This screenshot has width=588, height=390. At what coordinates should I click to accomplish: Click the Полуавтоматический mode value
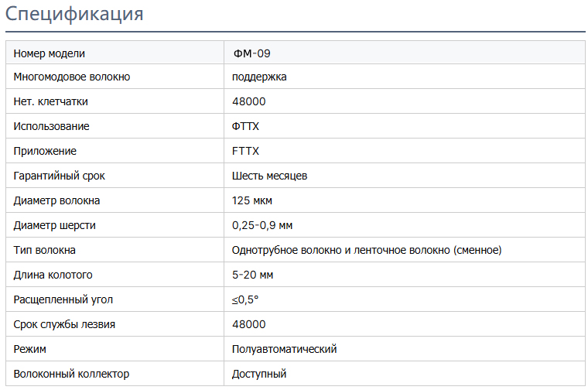point(284,349)
